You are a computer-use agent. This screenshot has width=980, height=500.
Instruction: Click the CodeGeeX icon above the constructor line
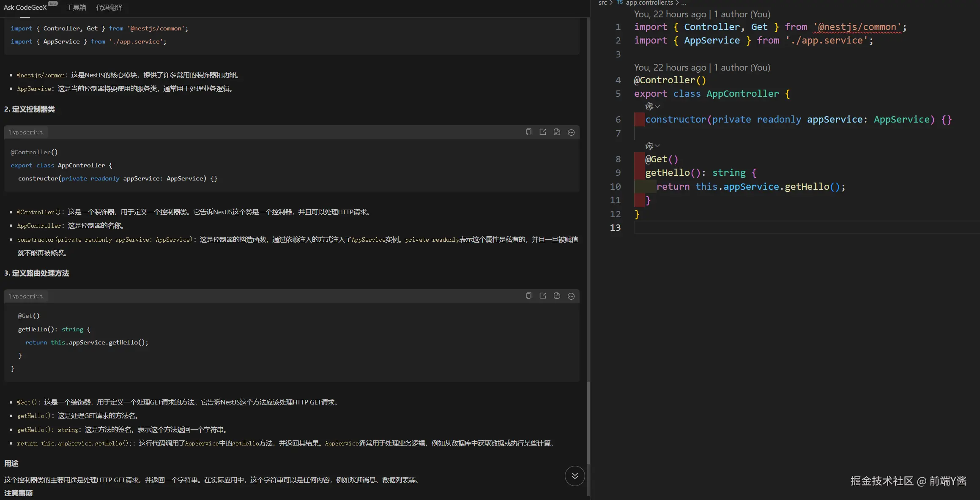click(x=649, y=107)
